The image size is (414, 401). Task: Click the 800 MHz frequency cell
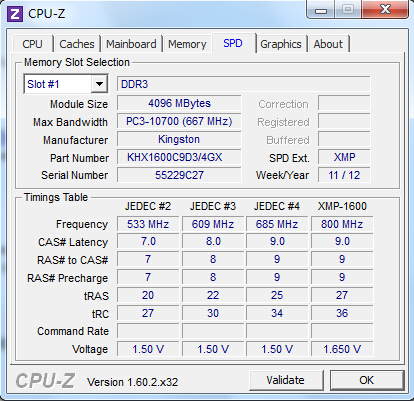[x=342, y=224]
